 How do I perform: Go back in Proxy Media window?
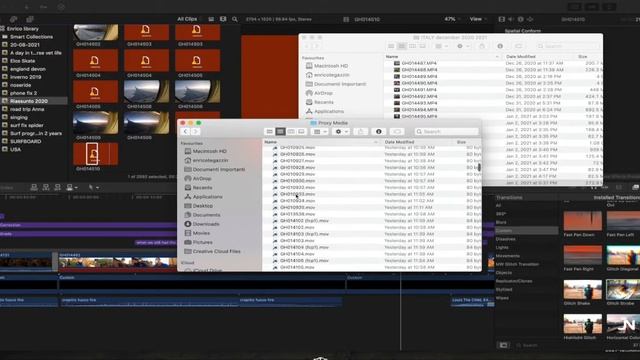185,131
